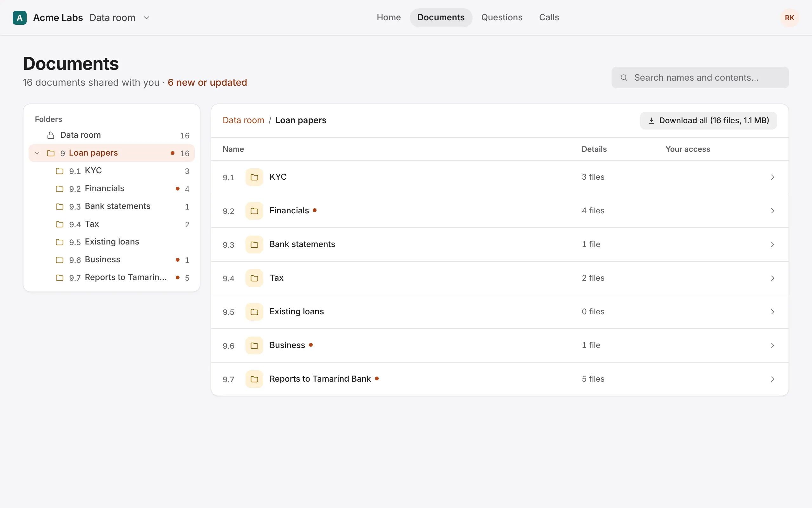812x508 pixels.
Task: Click the Bank statements folder icon in table
Action: coord(254,244)
